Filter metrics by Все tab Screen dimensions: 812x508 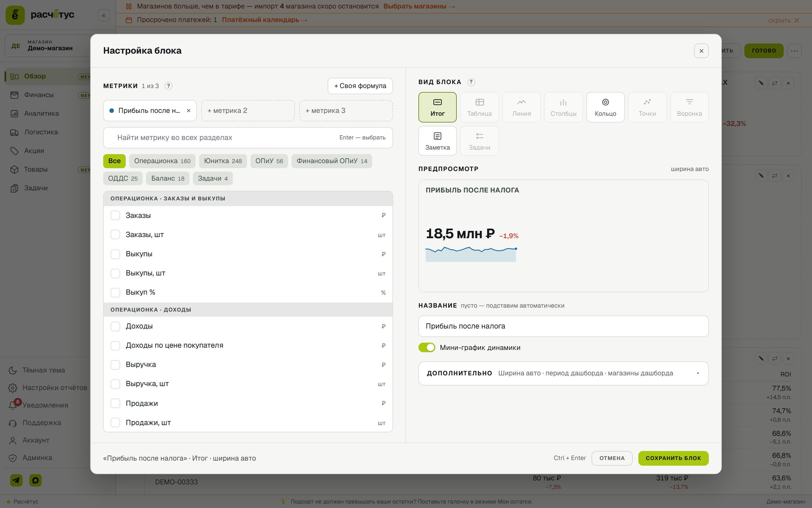pos(114,161)
